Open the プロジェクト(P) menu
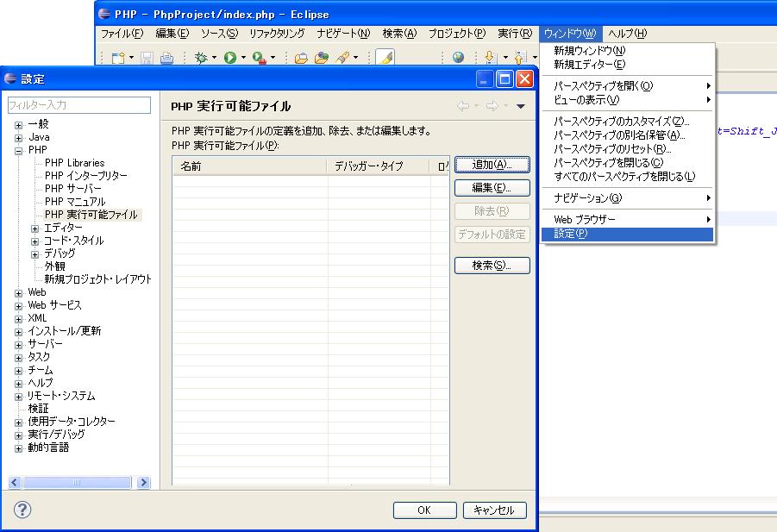 point(457,33)
